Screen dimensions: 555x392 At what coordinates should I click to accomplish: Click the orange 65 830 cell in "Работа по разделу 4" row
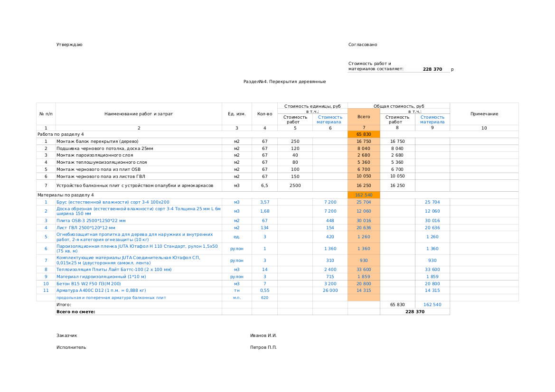point(364,134)
